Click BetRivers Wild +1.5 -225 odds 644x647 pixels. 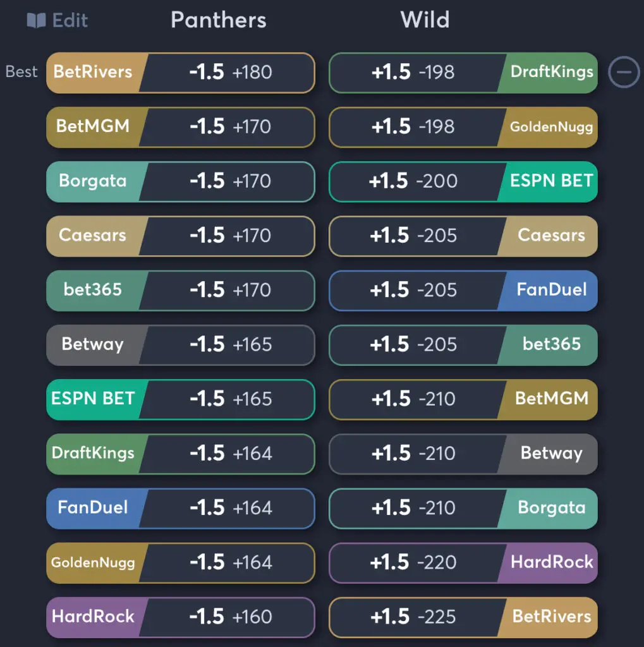[463, 617]
